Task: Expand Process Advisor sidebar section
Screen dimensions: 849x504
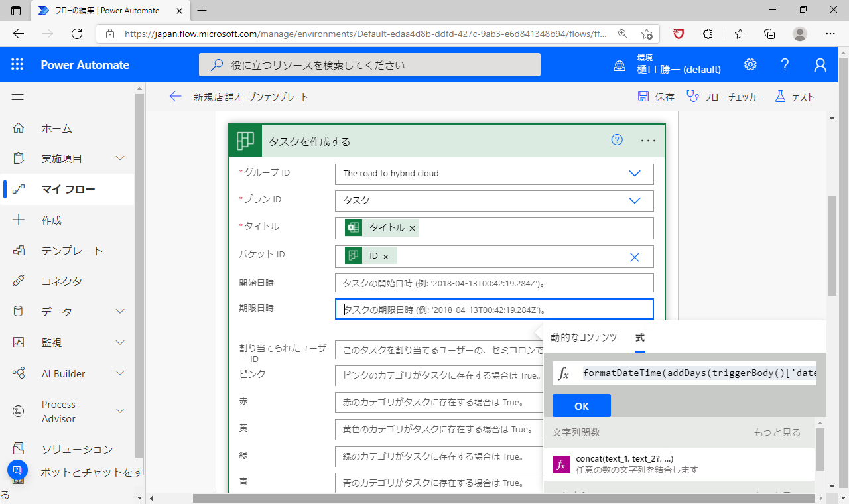Action: click(x=120, y=411)
